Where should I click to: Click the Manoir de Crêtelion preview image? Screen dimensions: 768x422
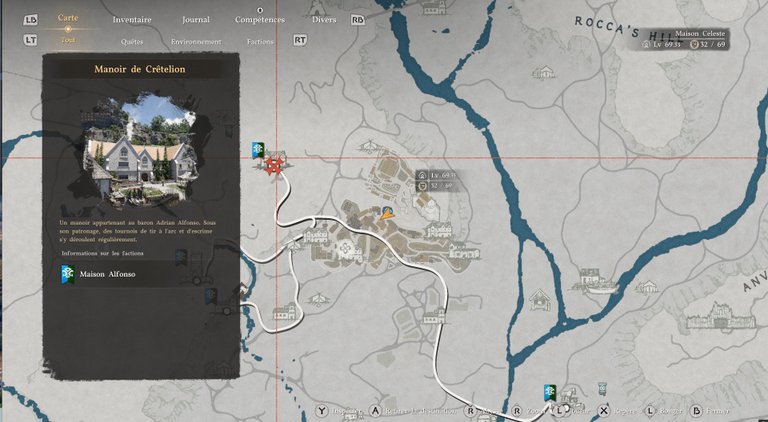pos(141,150)
